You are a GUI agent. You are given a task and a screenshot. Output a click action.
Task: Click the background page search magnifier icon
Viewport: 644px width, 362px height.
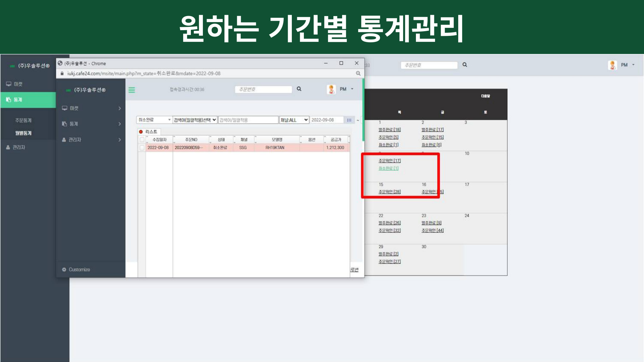pos(465,65)
